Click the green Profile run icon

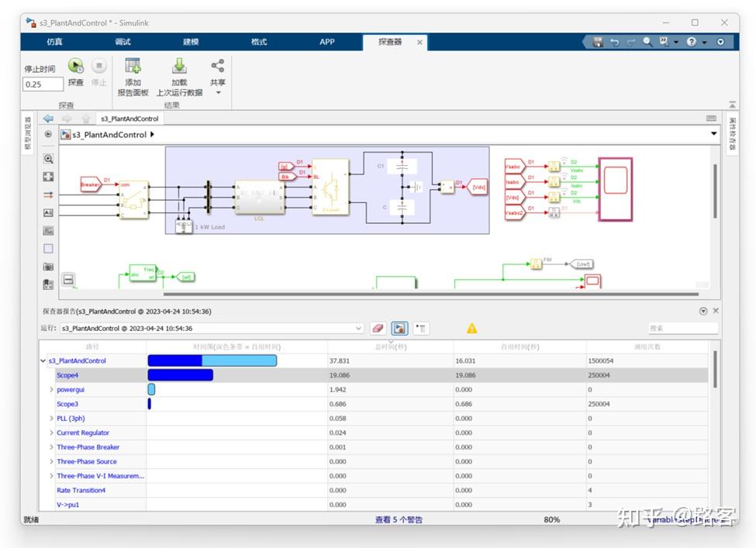[x=76, y=66]
